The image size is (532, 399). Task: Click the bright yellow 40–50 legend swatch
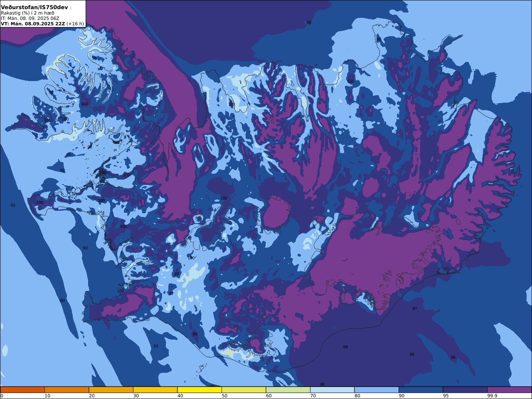(199, 390)
